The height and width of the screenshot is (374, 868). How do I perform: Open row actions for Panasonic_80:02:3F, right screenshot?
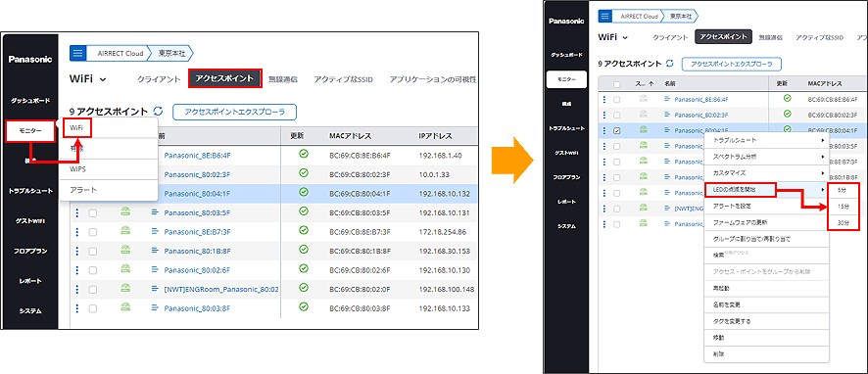(x=604, y=116)
